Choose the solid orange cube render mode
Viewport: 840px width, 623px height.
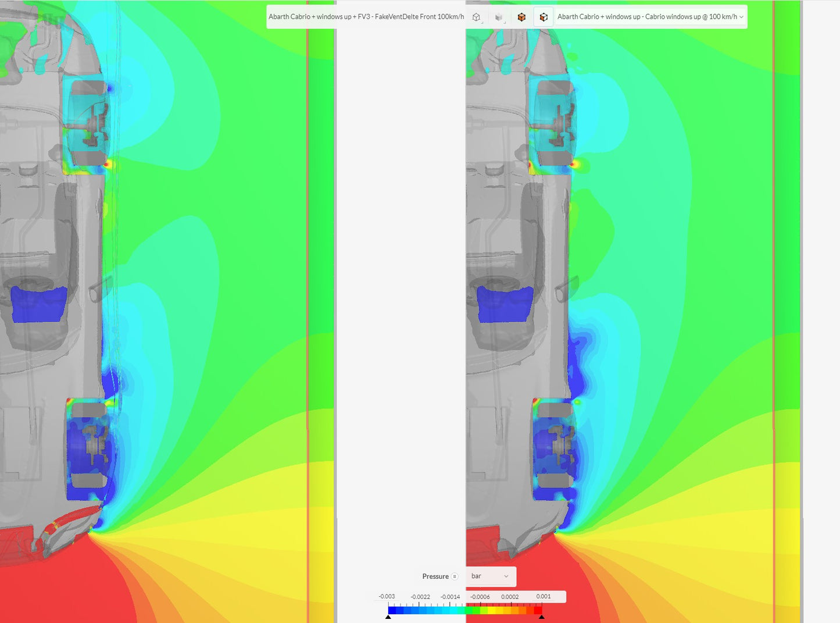coord(521,17)
